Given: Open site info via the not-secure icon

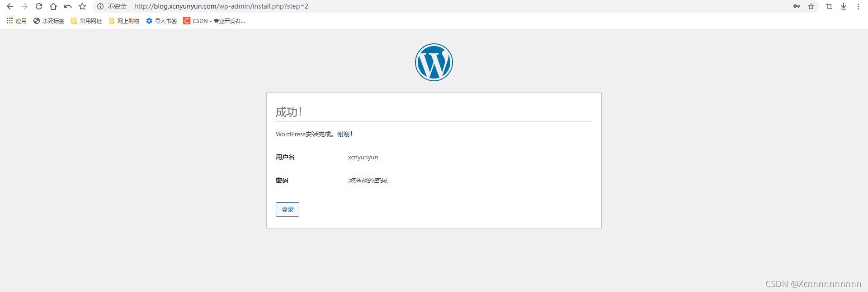Looking at the screenshot, I should (100, 6).
